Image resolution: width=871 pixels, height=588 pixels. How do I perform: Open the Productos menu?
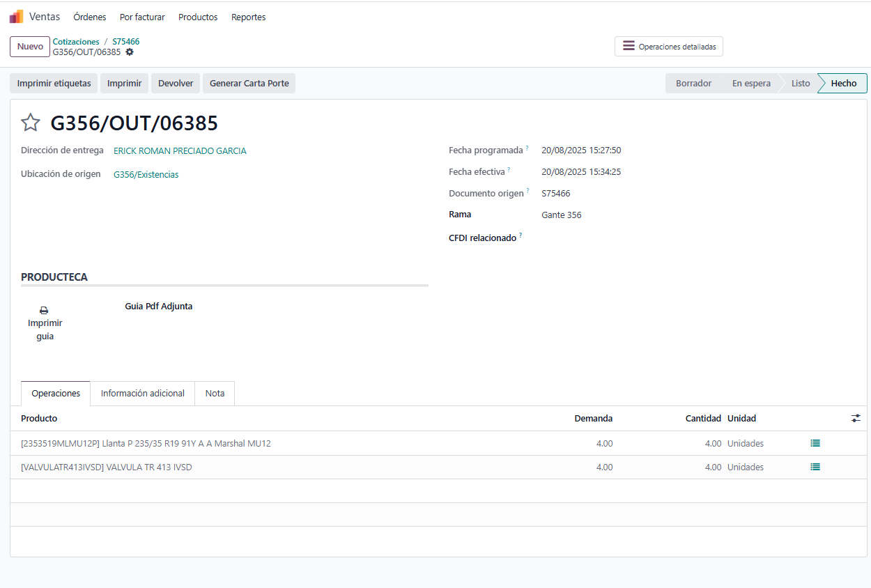pos(198,17)
